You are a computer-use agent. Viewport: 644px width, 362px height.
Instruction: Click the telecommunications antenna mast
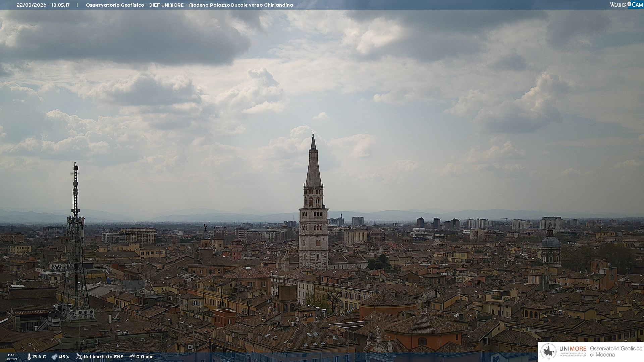75,201
